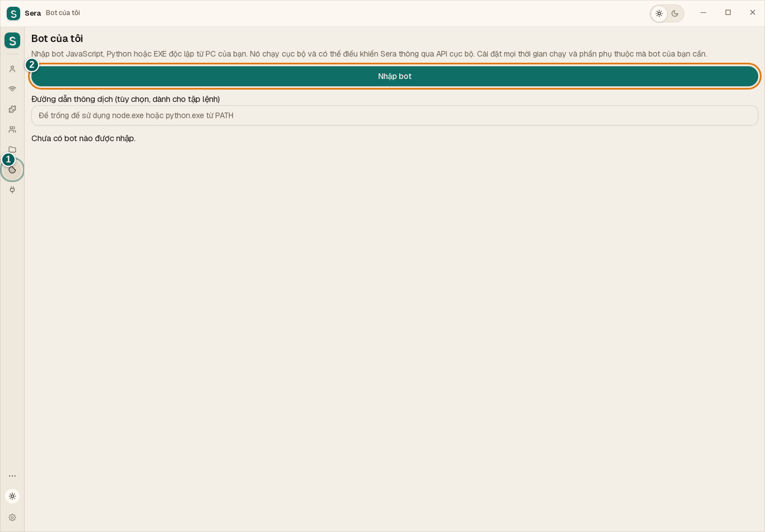Click the sun theme icon in sidebar bottom

(12, 496)
